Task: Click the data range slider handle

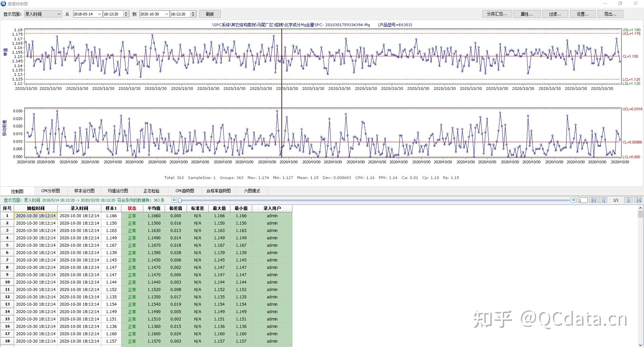Action: [180, 200]
